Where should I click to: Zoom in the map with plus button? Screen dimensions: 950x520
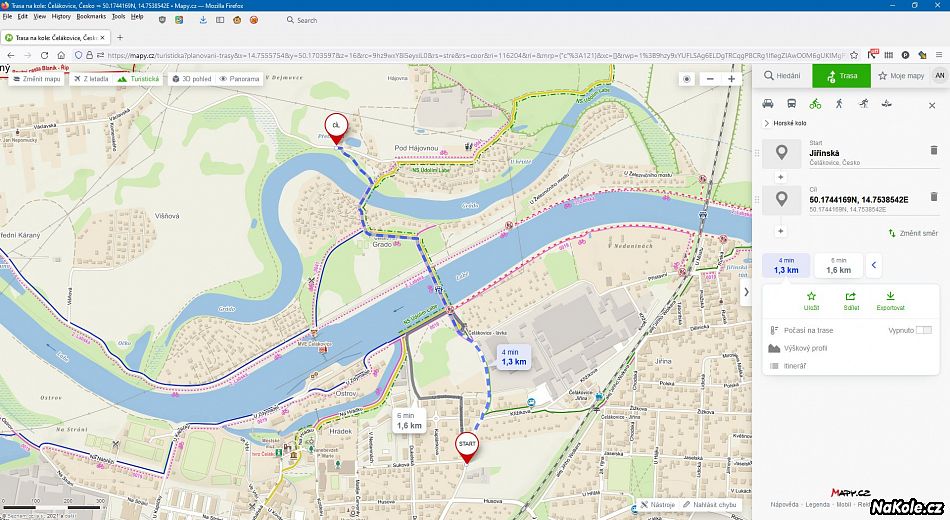tap(732, 78)
